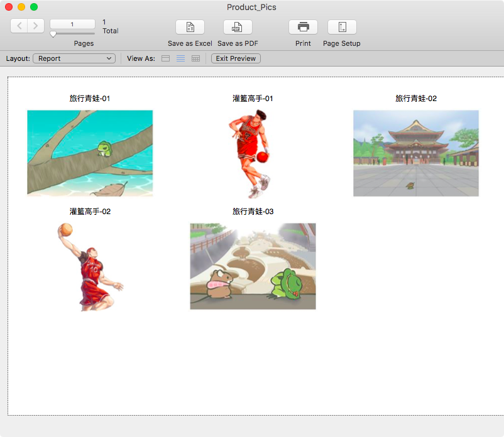Go to the previous page arrow
This screenshot has height=437, width=504.
point(19,26)
